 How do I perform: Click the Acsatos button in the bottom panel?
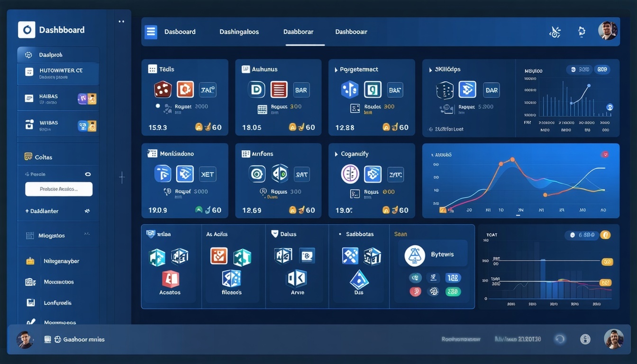[x=170, y=291]
